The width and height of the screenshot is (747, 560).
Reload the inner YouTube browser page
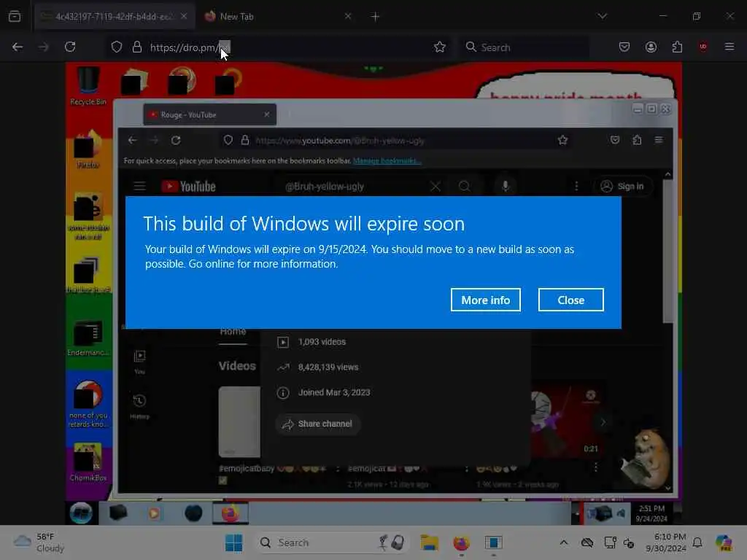point(176,141)
